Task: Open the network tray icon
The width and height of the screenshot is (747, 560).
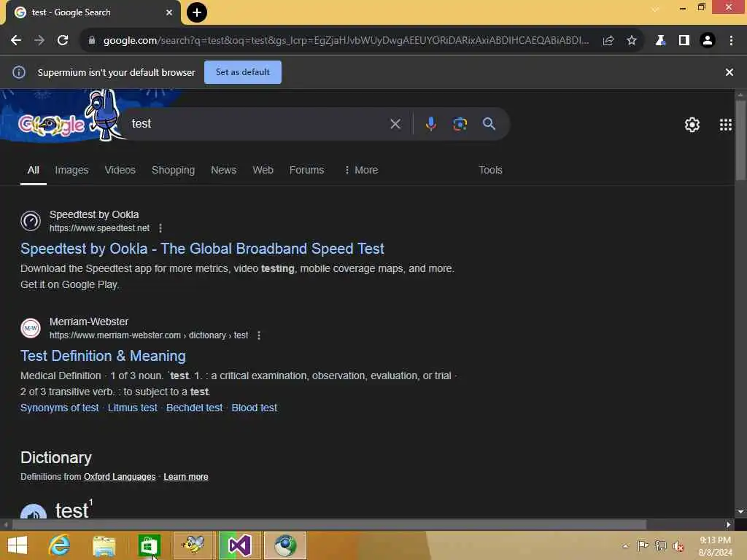Action: tap(660, 545)
